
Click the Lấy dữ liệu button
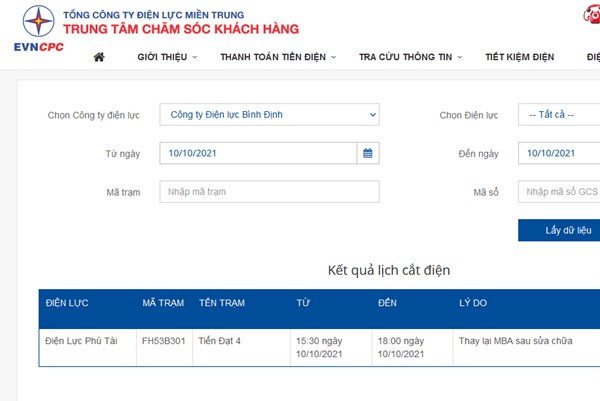(559, 230)
